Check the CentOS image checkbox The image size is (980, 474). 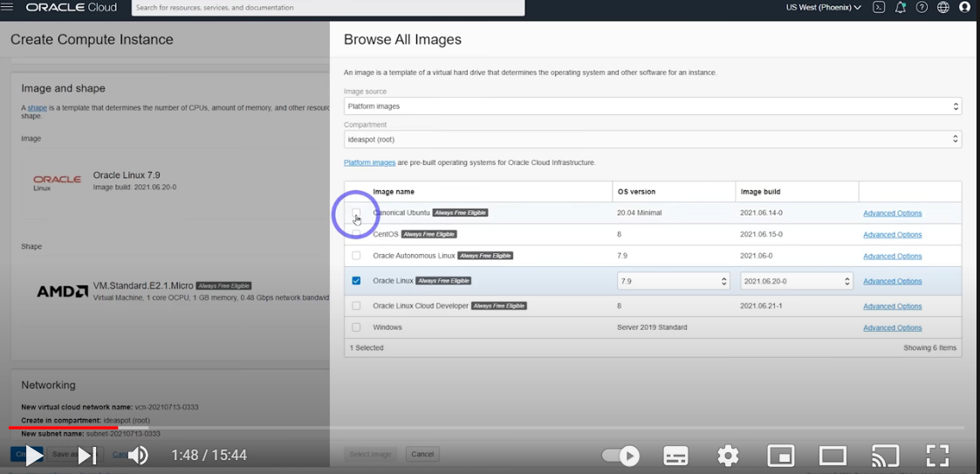click(x=356, y=234)
